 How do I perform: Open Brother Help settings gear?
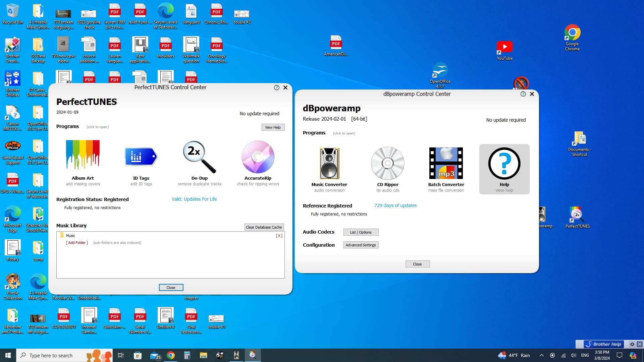point(632,344)
